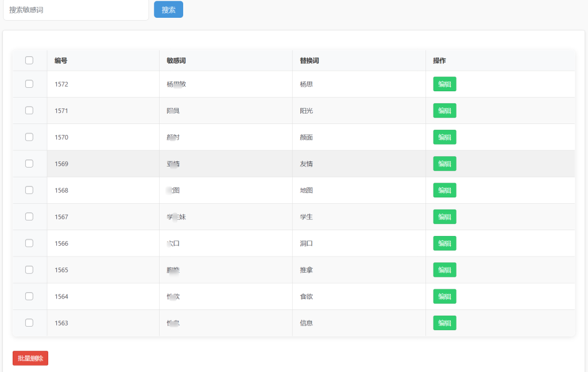Toggle the select-all checkbox in table header

coord(29,60)
